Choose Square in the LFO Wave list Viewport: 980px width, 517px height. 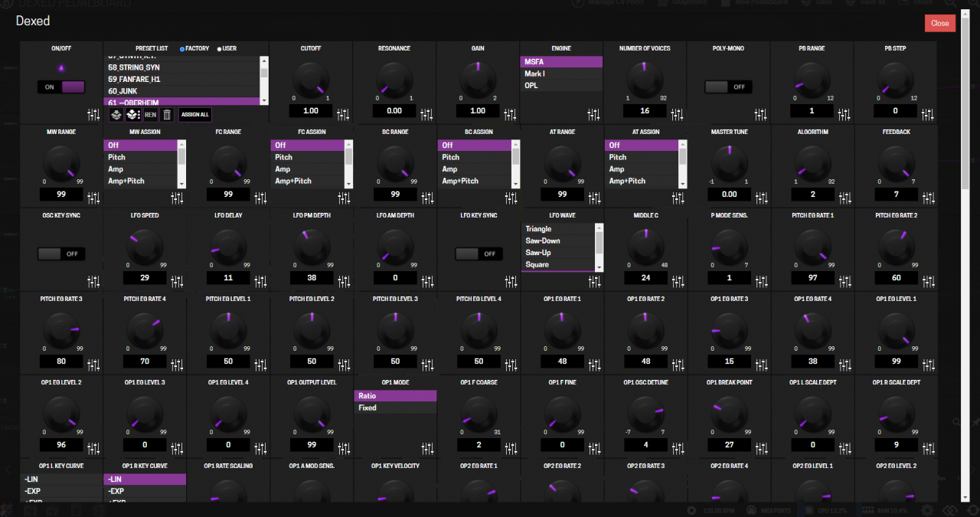557,265
